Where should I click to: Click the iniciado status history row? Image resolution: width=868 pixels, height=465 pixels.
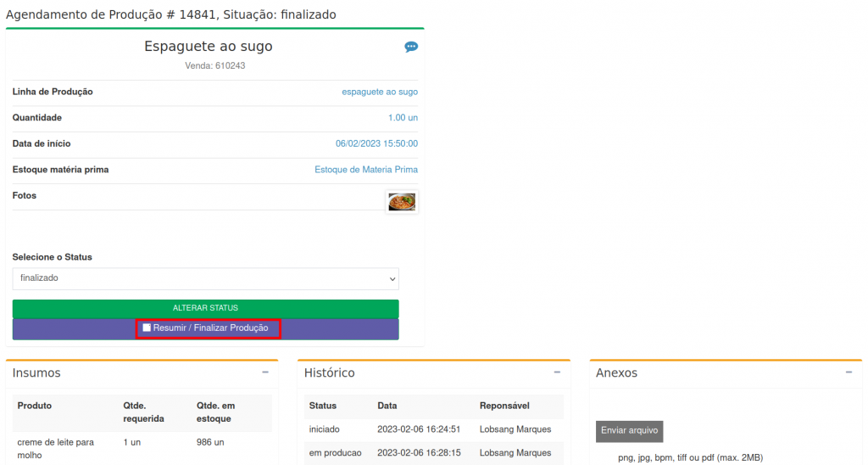tap(323, 429)
